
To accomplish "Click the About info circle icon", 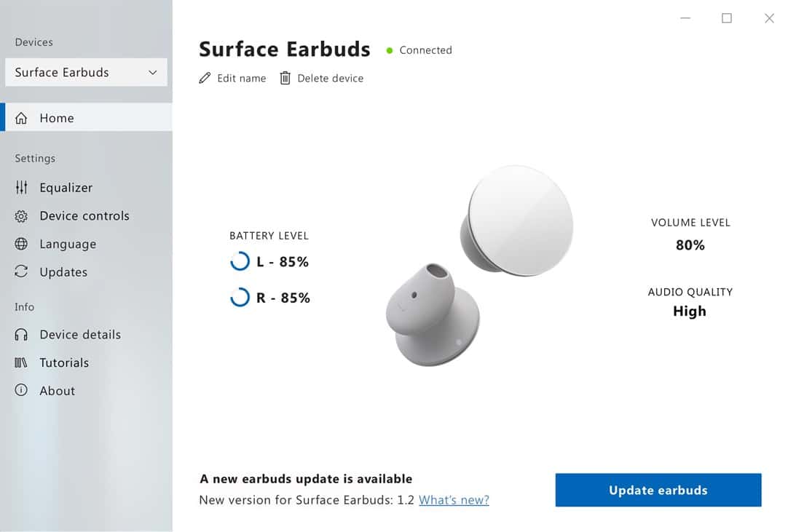I will tap(22, 391).
